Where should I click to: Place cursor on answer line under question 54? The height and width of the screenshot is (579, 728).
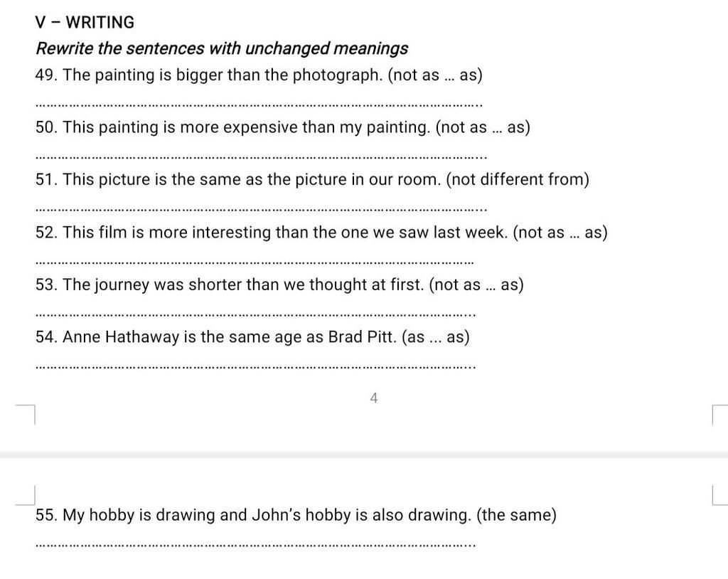pos(255,367)
